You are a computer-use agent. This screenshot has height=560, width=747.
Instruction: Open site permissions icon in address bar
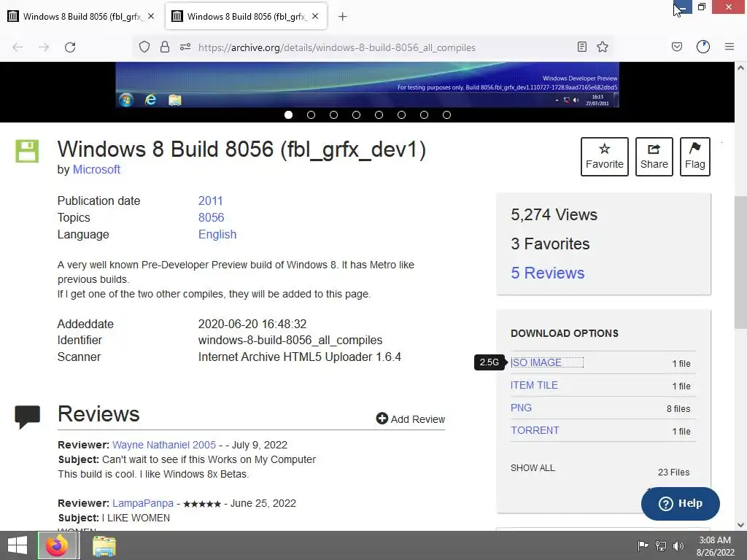point(185,47)
